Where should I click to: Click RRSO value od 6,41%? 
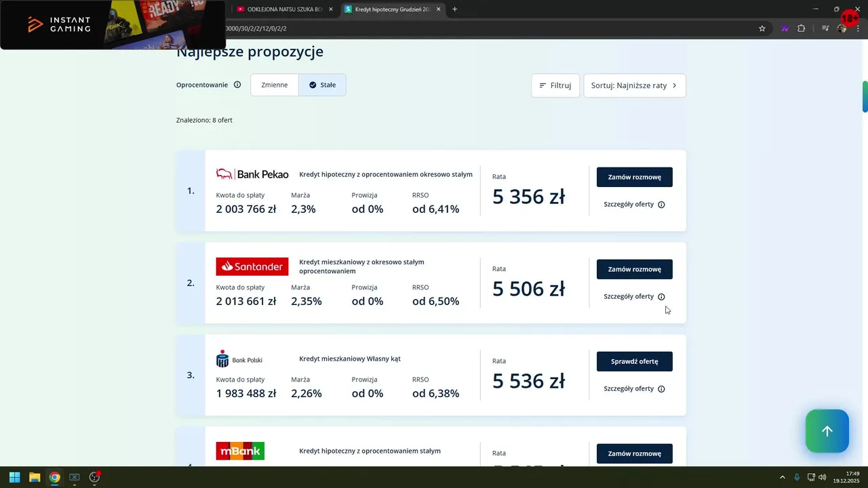coord(435,209)
